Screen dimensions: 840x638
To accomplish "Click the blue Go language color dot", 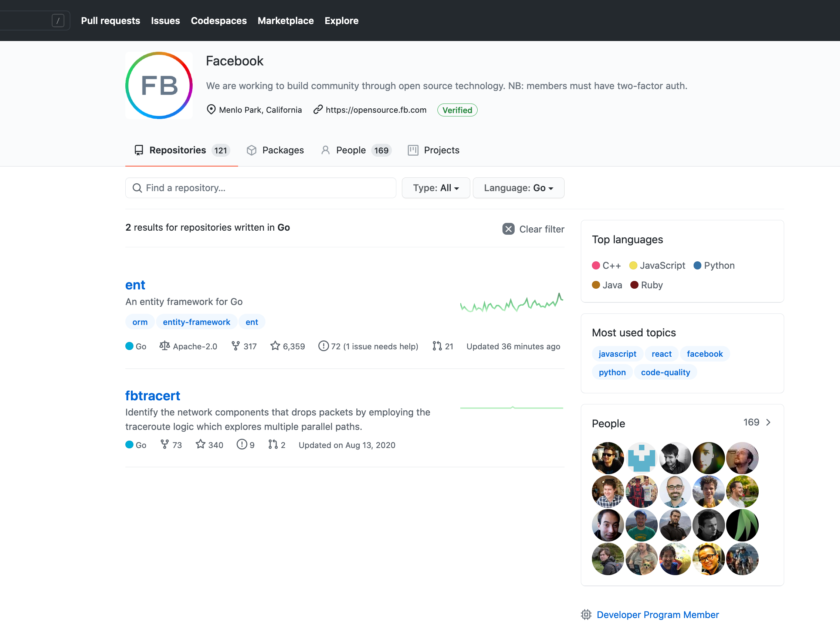I will click(x=129, y=346).
